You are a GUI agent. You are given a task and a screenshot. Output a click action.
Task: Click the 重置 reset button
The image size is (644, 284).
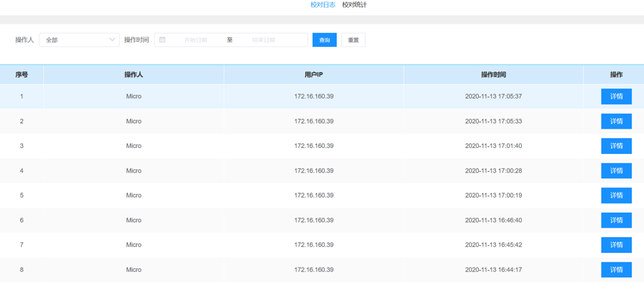(353, 40)
